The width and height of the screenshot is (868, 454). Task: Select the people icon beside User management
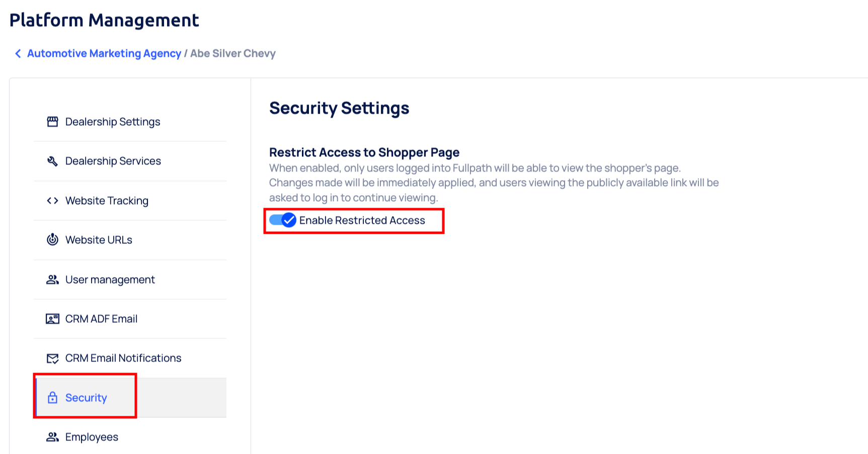click(52, 280)
